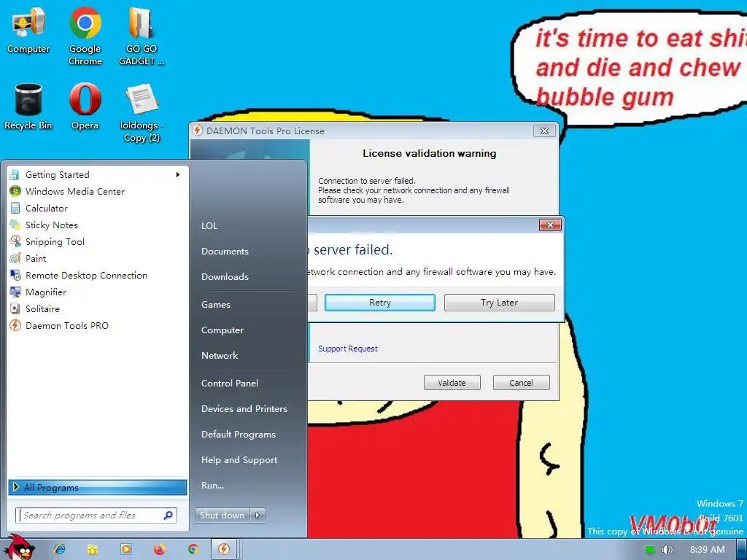Click the clock showing 8:39 AM
Viewport: 747px width, 560px height.
(x=707, y=550)
